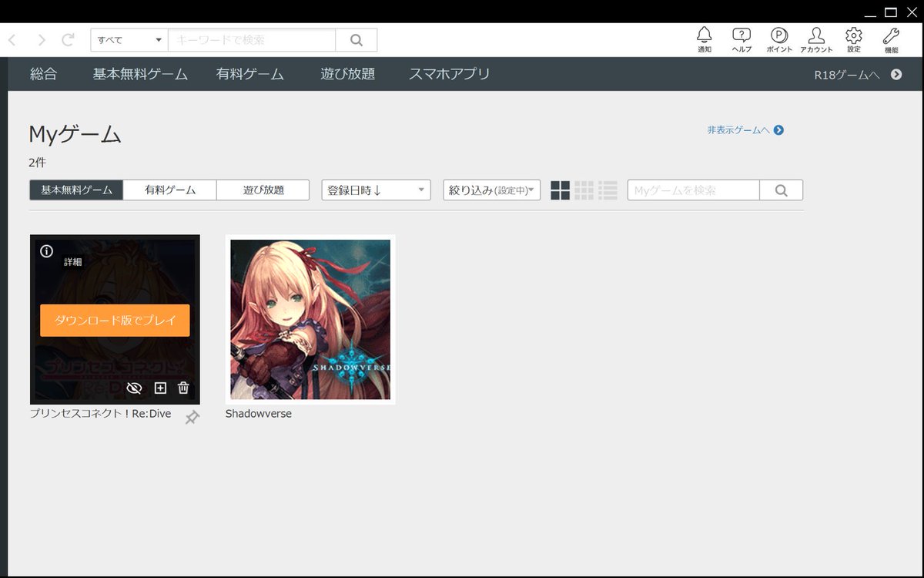The image size is (924, 578).
Task: Click the Myゲーム search magnifier button
Action: (x=782, y=190)
